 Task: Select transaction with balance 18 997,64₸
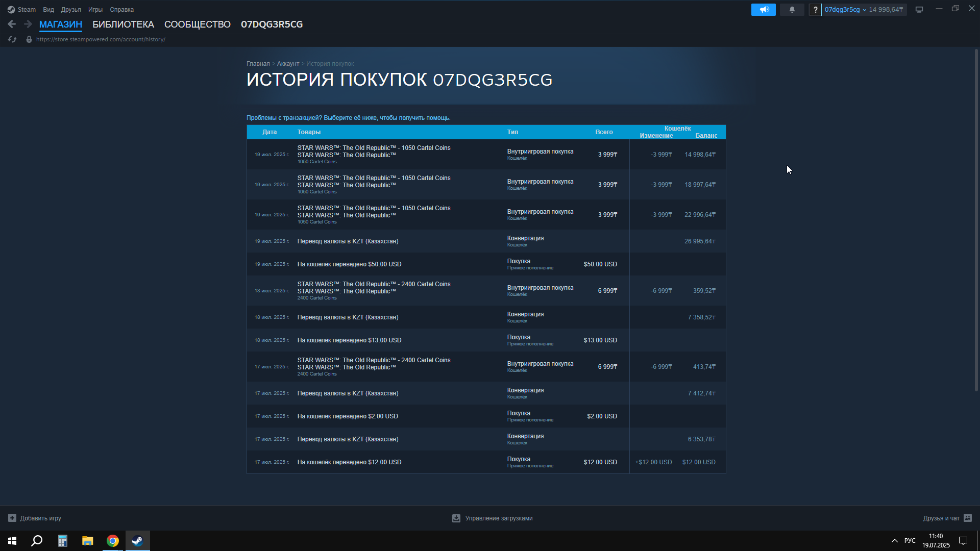[486, 185]
